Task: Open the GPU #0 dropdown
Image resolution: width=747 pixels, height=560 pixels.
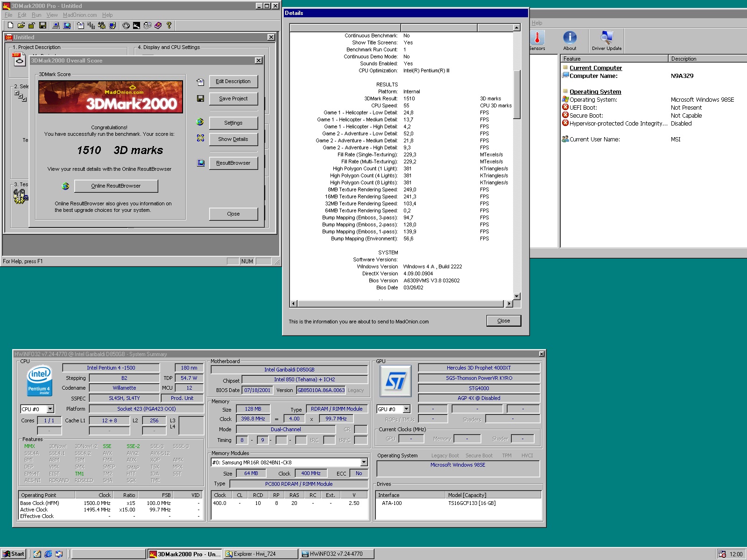Action: pyautogui.click(x=406, y=409)
